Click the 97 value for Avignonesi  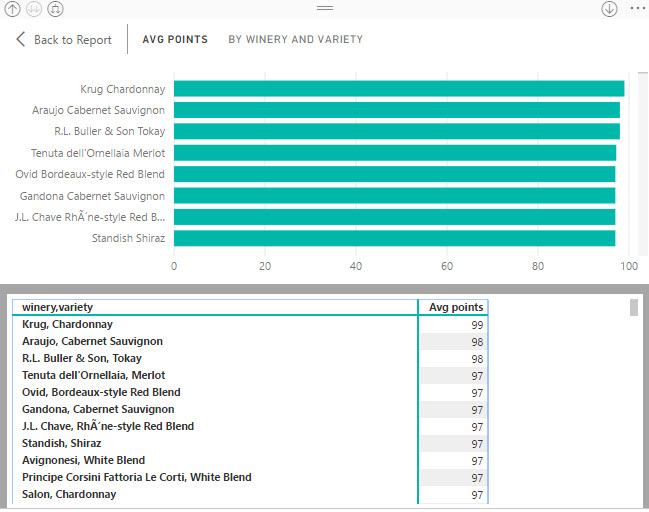pyautogui.click(x=477, y=461)
